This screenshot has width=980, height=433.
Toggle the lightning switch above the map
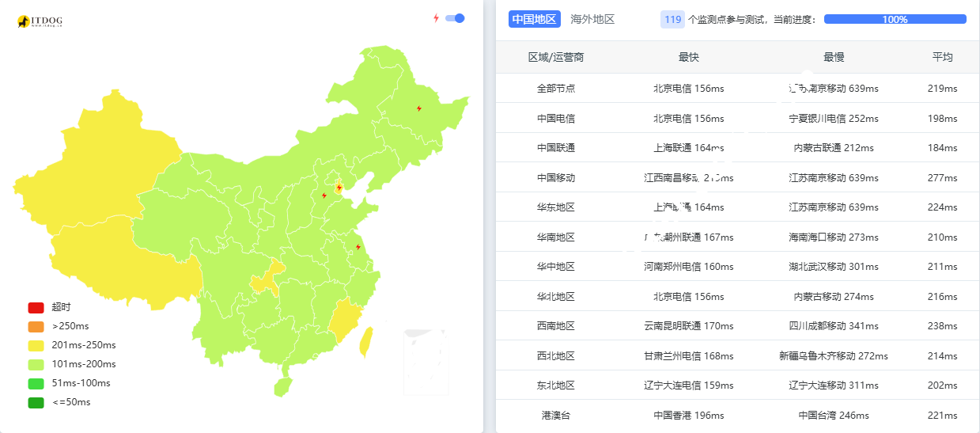tap(455, 18)
